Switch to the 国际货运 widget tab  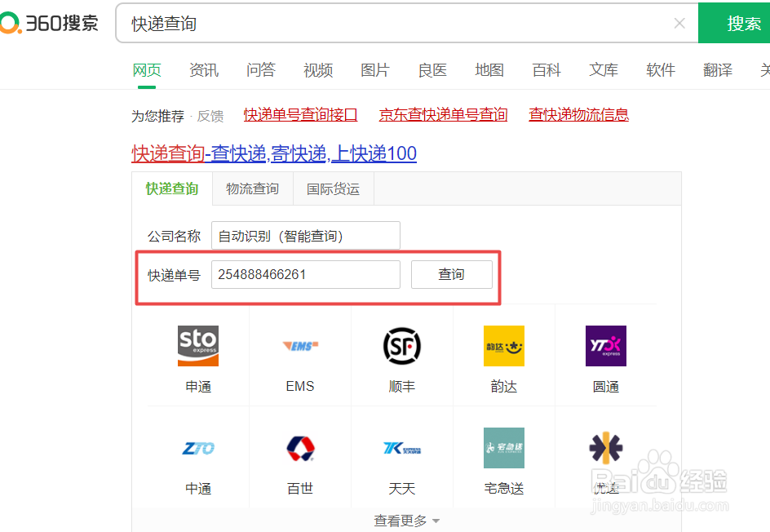333,188
